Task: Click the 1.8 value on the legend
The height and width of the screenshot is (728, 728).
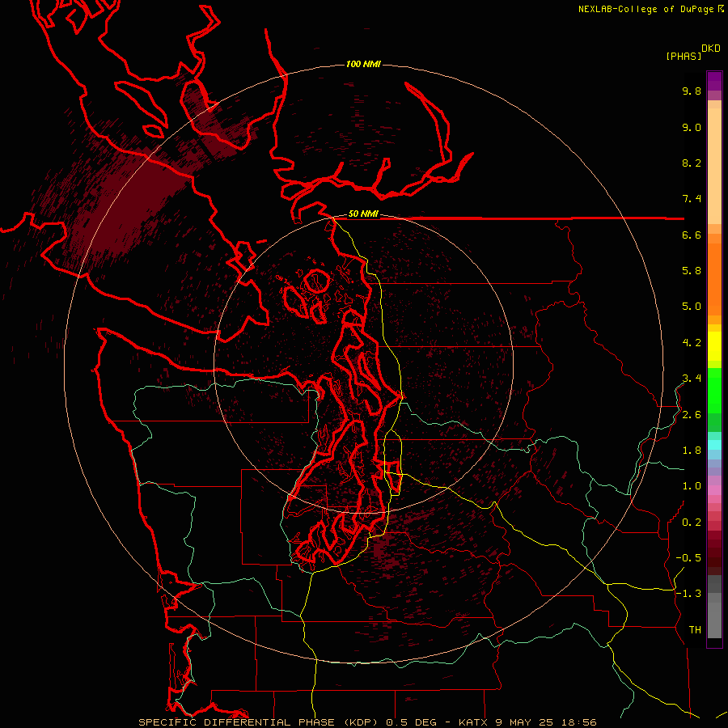Action: [x=692, y=451]
